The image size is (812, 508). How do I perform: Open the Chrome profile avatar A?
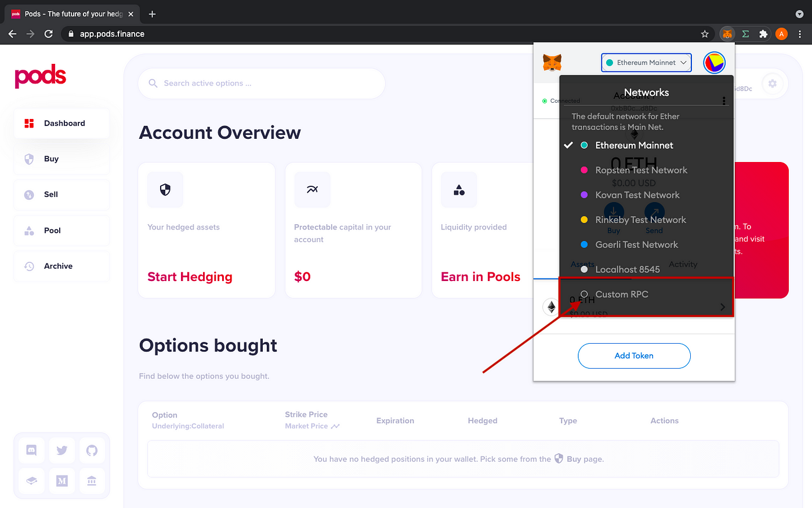(781, 34)
